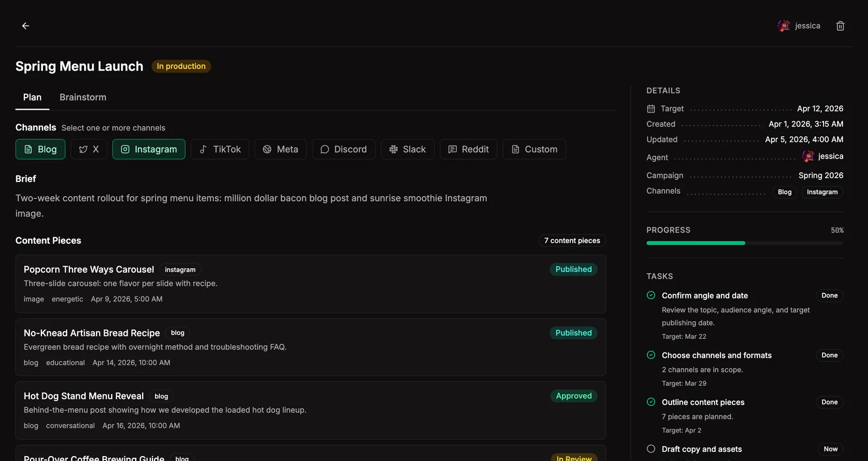
Task: Select the check circle for Outline content pieces
Action: click(651, 402)
